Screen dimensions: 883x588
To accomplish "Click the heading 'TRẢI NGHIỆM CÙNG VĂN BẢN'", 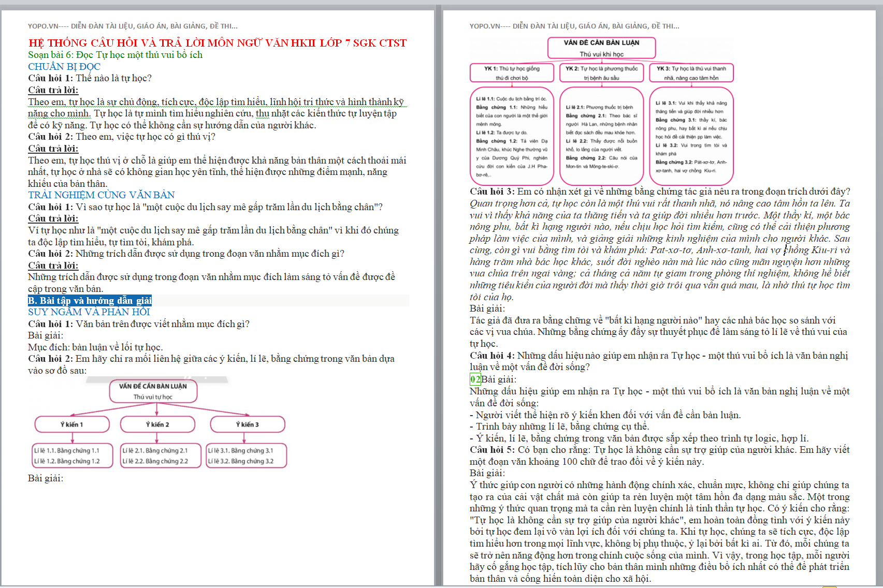I will (x=102, y=195).
